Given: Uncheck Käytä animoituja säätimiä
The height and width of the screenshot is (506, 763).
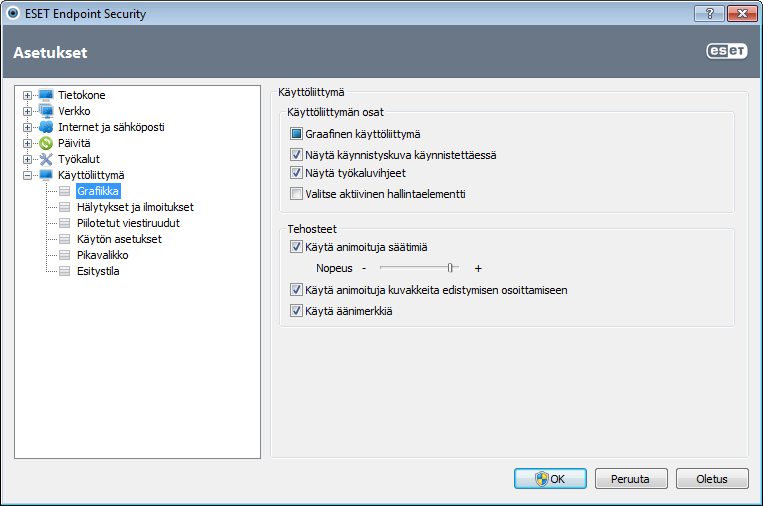Looking at the screenshot, I should [296, 247].
